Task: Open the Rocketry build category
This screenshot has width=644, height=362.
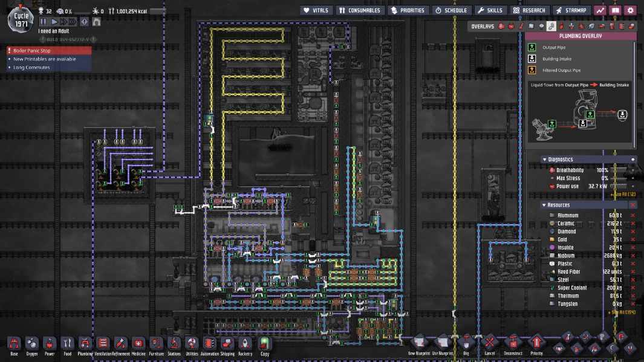Action: [x=245, y=346]
